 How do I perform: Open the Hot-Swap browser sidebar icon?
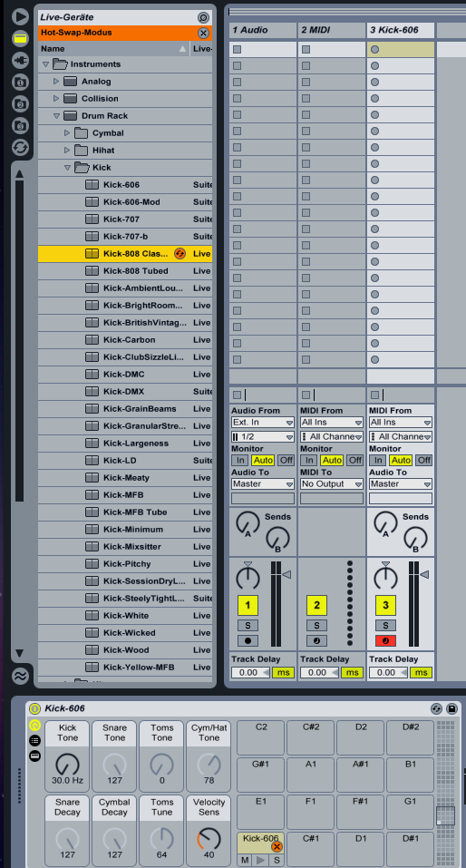pos(21,147)
